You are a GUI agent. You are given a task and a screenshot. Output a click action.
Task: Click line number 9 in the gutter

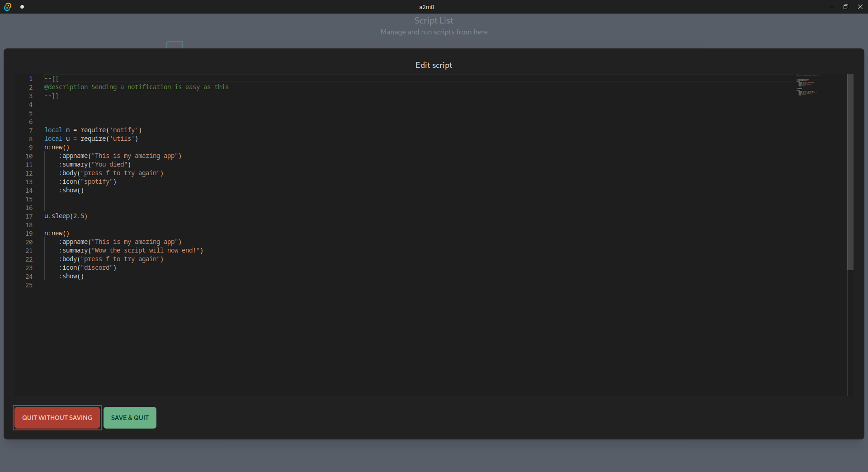click(x=31, y=148)
